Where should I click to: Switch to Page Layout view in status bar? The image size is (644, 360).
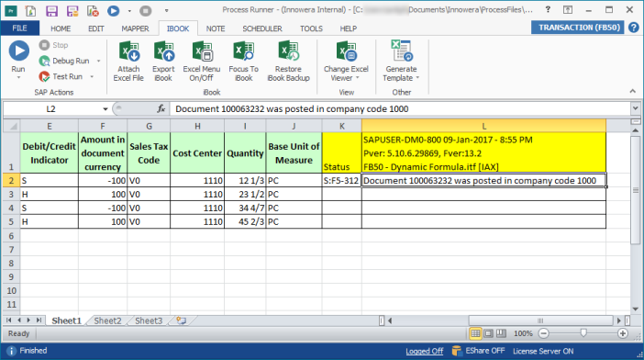[x=488, y=333]
